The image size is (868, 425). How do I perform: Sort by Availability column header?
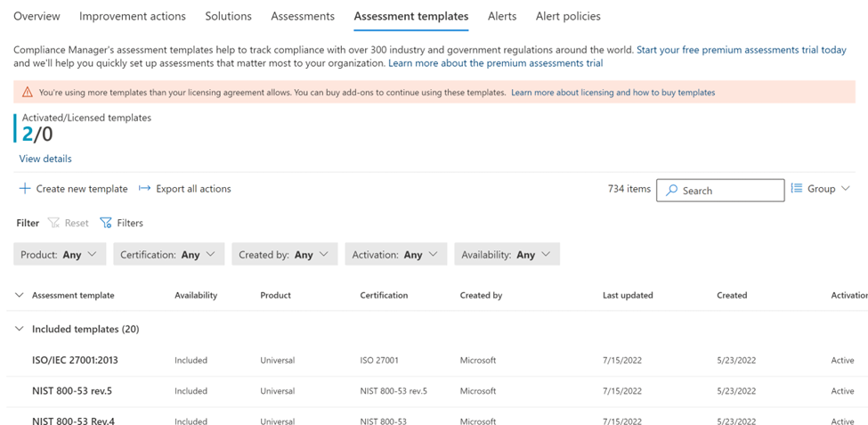coord(196,295)
